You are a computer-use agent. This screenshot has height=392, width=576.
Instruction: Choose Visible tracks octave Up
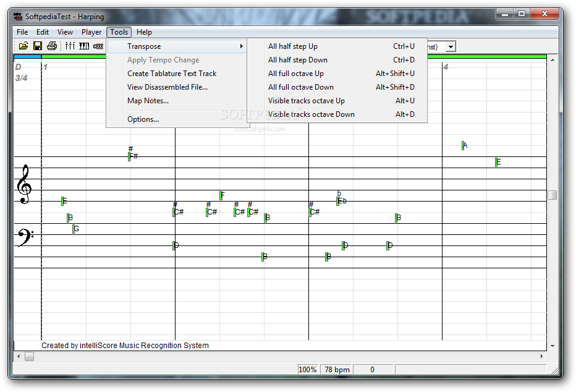coord(337,101)
